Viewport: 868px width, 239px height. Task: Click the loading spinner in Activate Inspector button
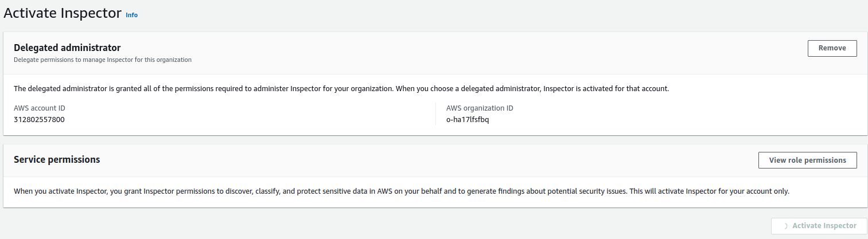pyautogui.click(x=785, y=226)
